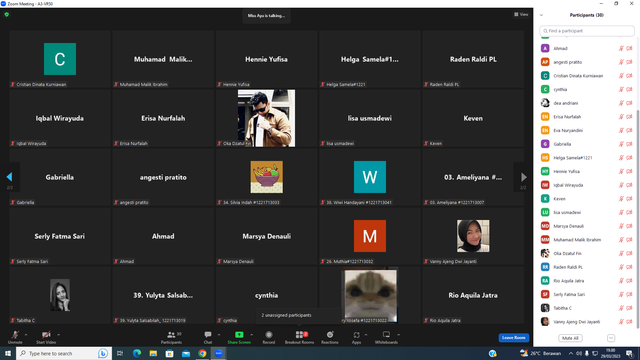Toggle the muted mic icon for cynthia
The image size is (640, 360).
tap(621, 89)
